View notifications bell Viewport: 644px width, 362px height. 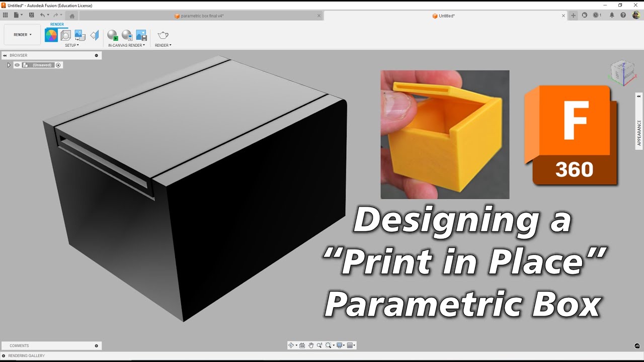point(612,16)
